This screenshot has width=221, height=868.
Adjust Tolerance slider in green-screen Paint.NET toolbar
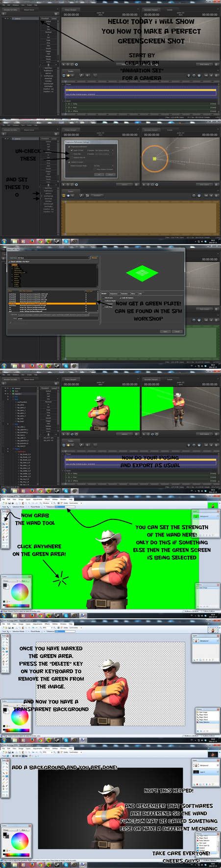[64, 507]
